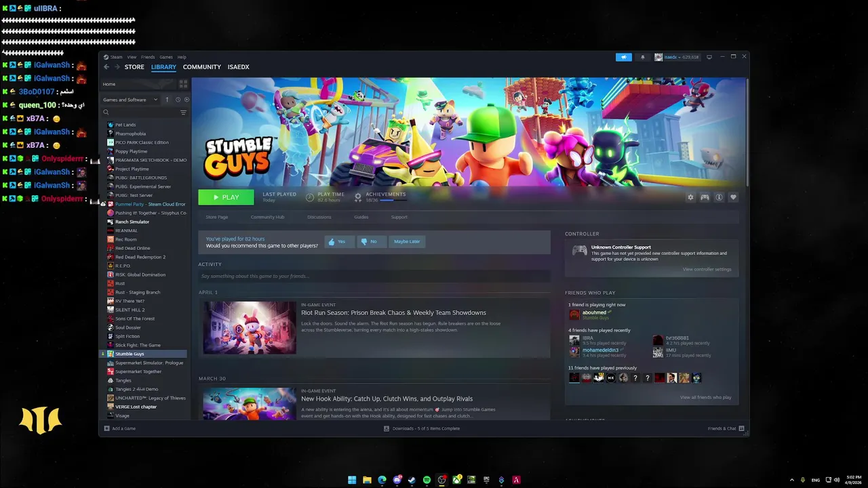Screen dimensions: 868x488
Task: Click the Play Time clock icon
Action: [x=310, y=197]
